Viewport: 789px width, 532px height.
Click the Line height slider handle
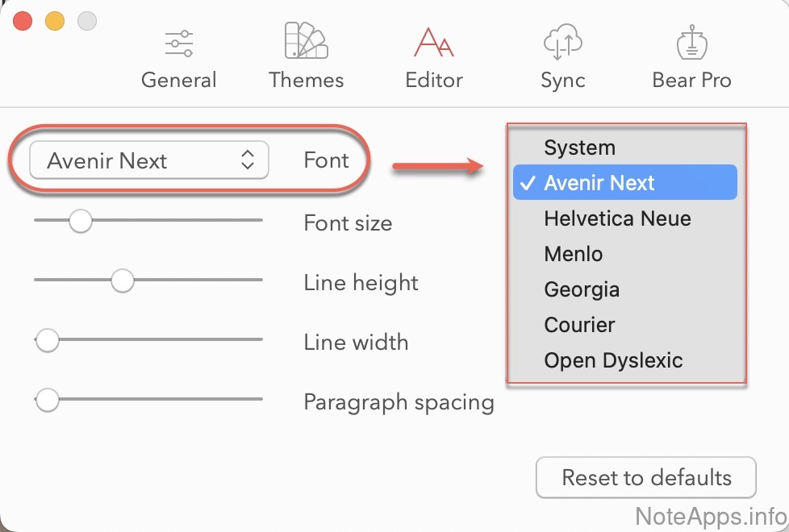pos(123,281)
